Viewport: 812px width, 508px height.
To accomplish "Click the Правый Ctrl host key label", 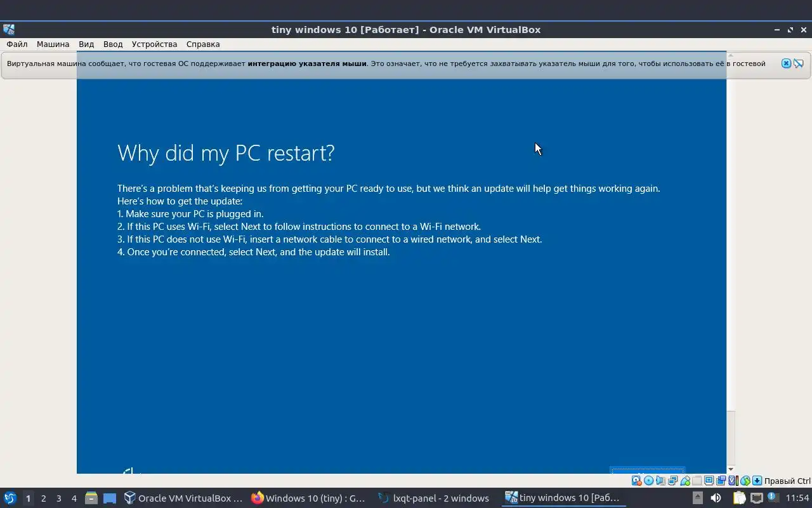I will (787, 481).
